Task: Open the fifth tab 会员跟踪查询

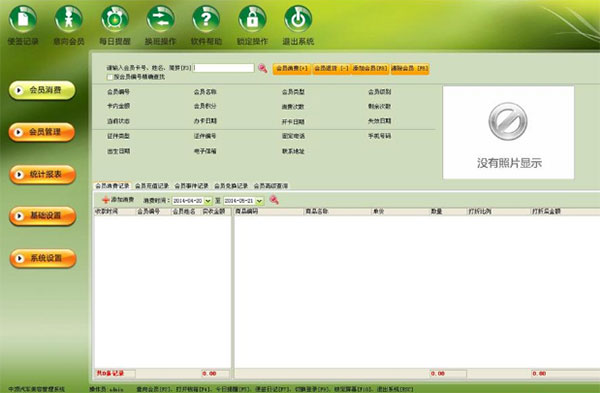Action: [x=271, y=186]
